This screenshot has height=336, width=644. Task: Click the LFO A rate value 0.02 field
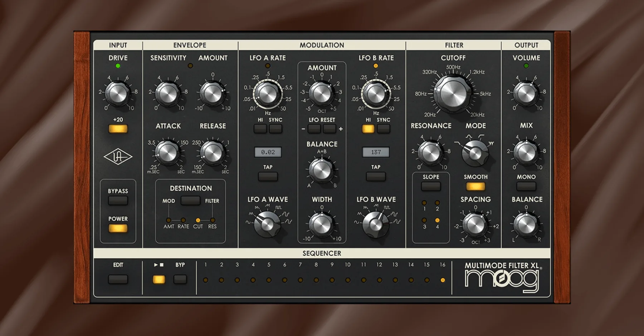coord(268,152)
